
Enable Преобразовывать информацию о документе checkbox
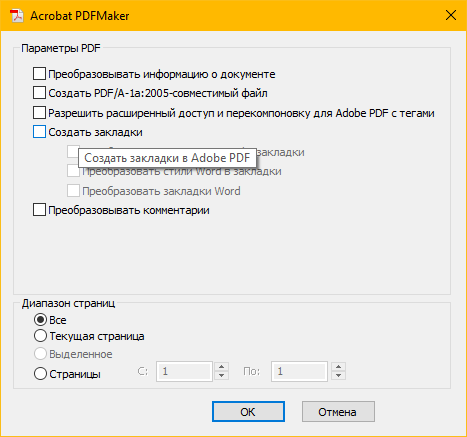point(39,74)
